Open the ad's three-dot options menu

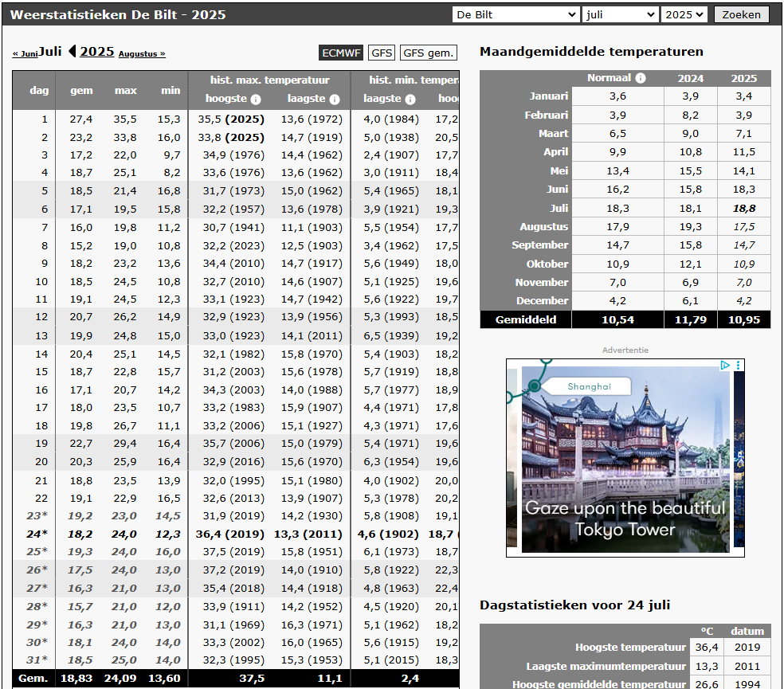point(739,366)
